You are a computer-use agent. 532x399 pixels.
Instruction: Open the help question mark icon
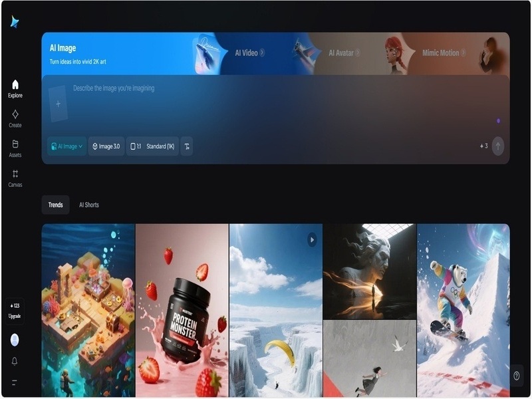click(517, 376)
